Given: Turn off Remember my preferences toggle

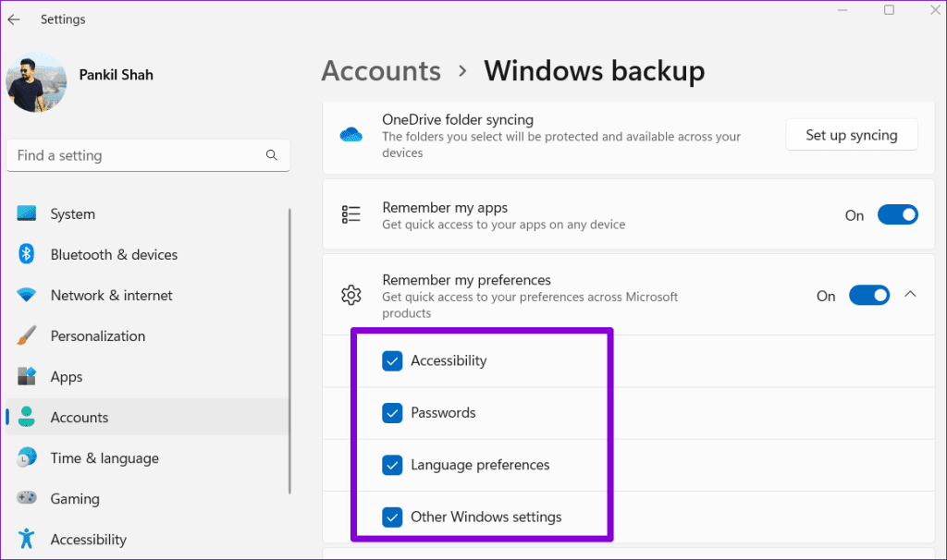Looking at the screenshot, I should (x=869, y=296).
